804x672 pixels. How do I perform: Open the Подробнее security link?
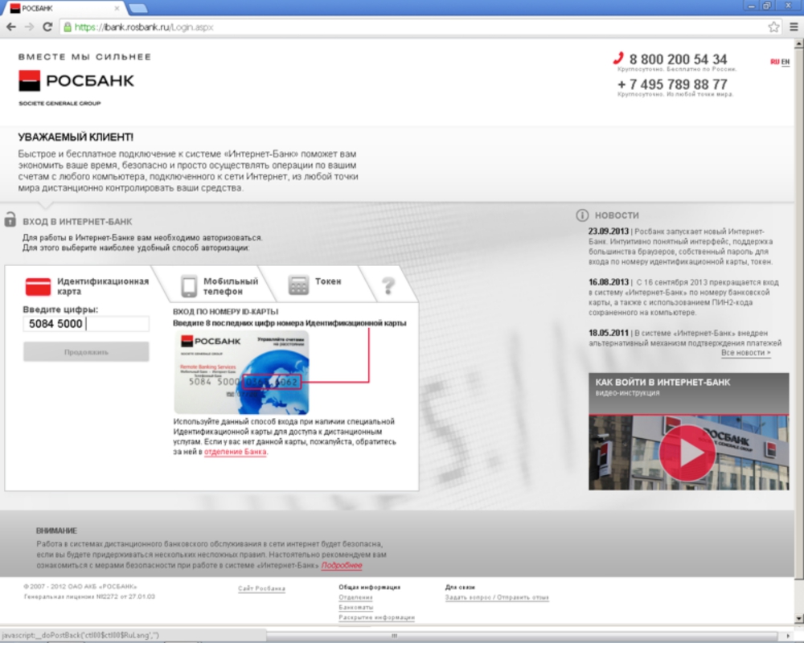pos(342,565)
